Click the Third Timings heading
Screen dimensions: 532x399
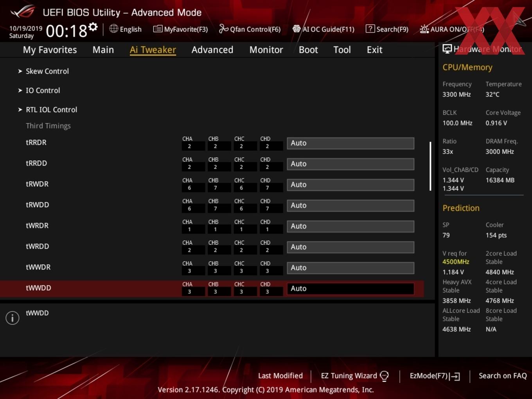48,126
